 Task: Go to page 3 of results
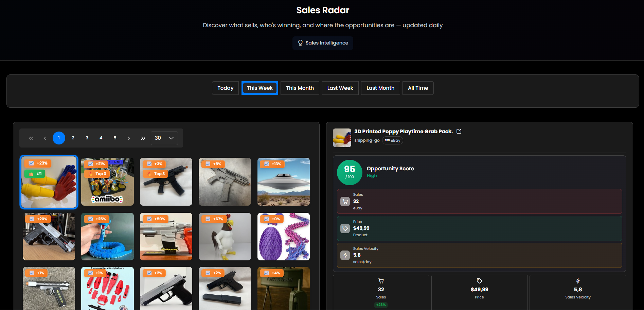click(87, 138)
